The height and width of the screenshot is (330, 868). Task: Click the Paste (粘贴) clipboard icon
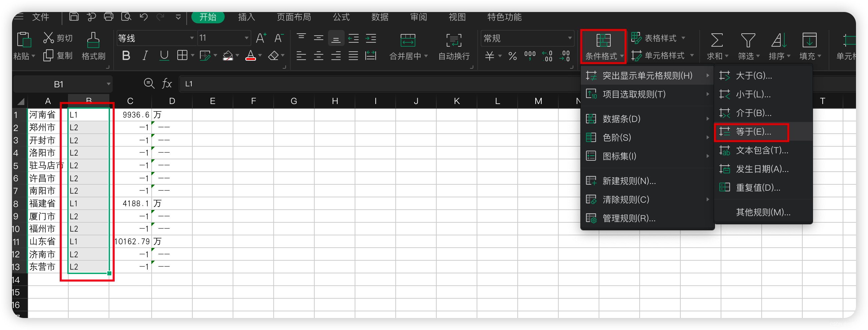[x=24, y=40]
